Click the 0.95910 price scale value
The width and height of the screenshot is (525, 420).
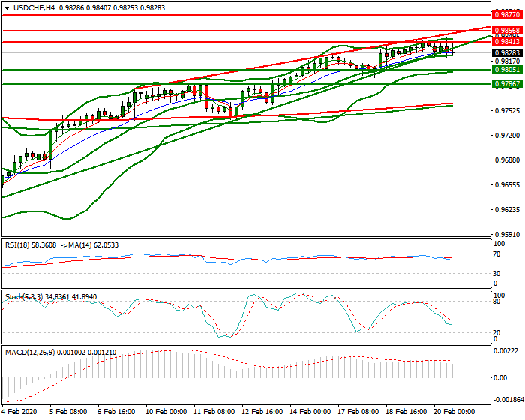pos(507,235)
